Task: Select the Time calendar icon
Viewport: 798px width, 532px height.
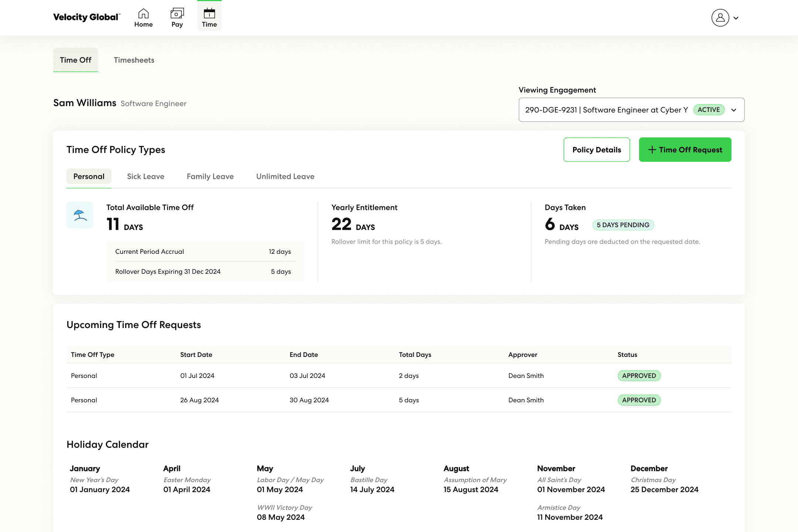Action: pyautogui.click(x=209, y=14)
